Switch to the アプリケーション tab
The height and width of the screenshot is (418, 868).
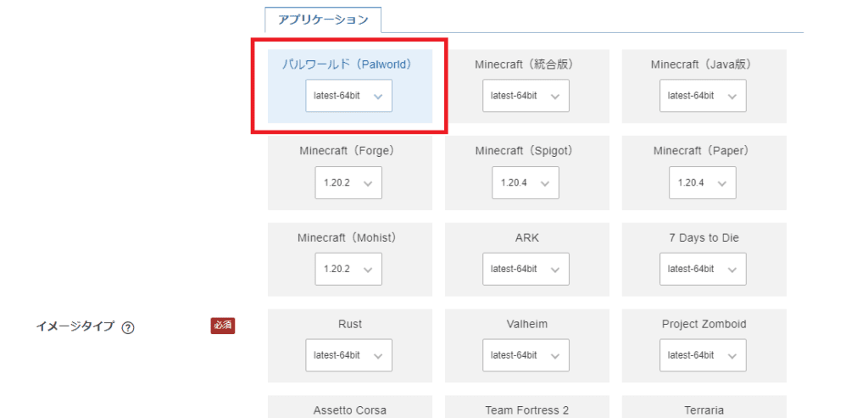323,20
